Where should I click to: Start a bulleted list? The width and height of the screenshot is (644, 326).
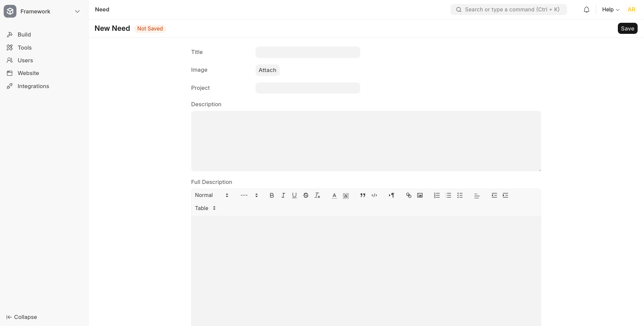point(448,195)
